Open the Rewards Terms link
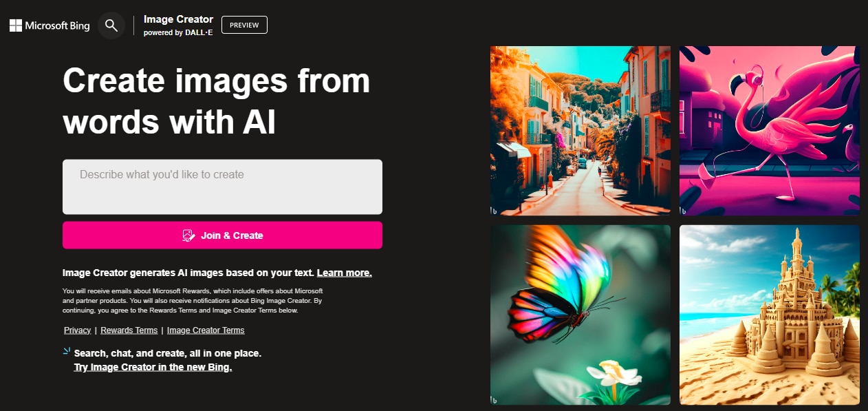 click(129, 330)
